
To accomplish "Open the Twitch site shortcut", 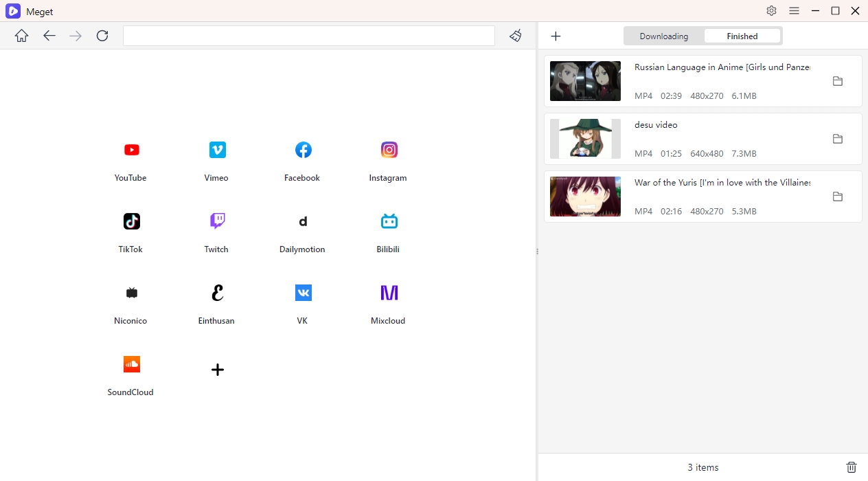I will 217,221.
